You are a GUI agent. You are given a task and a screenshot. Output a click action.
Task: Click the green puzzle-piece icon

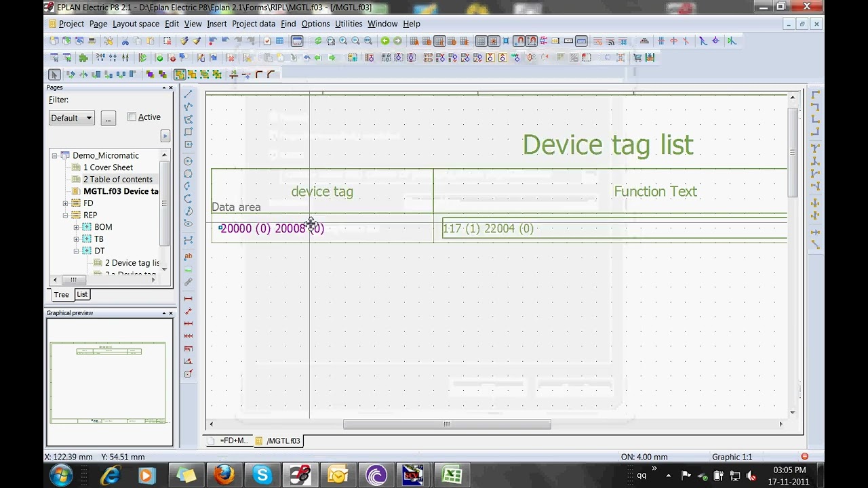point(83,58)
